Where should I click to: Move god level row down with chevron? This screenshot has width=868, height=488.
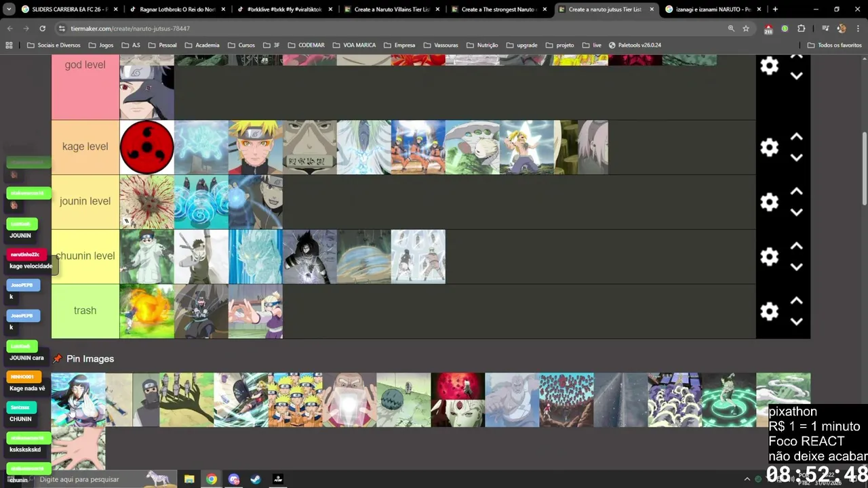(x=797, y=76)
